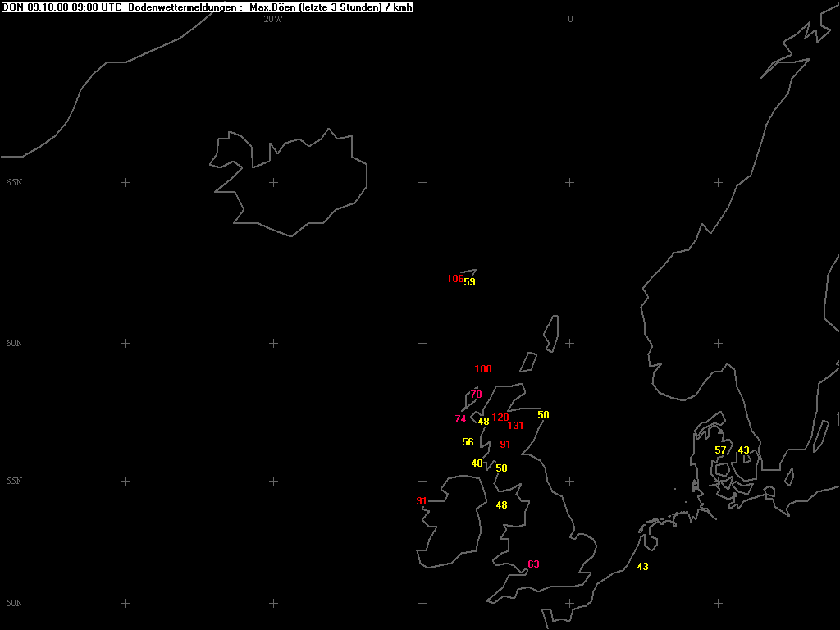Click the red 100 reading north of Scotland
Screen dimensions: 840x630
click(x=483, y=369)
